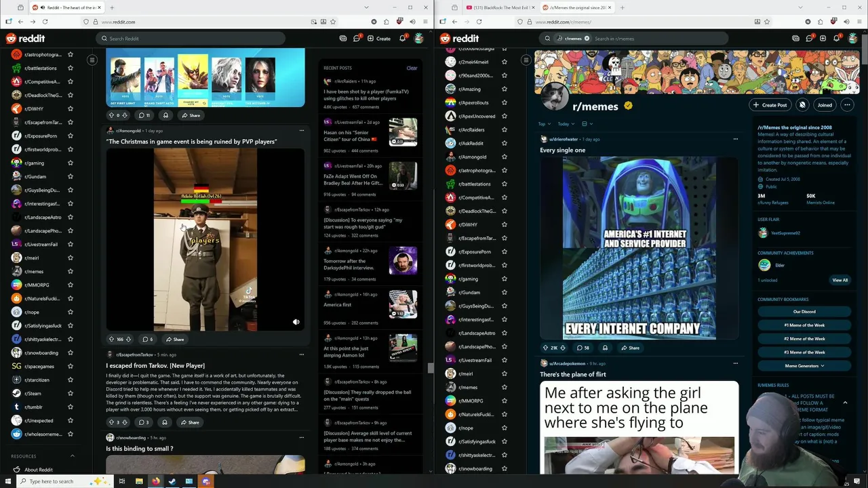Open user avatar menu in left window
The width and height of the screenshot is (868, 488).
point(419,39)
